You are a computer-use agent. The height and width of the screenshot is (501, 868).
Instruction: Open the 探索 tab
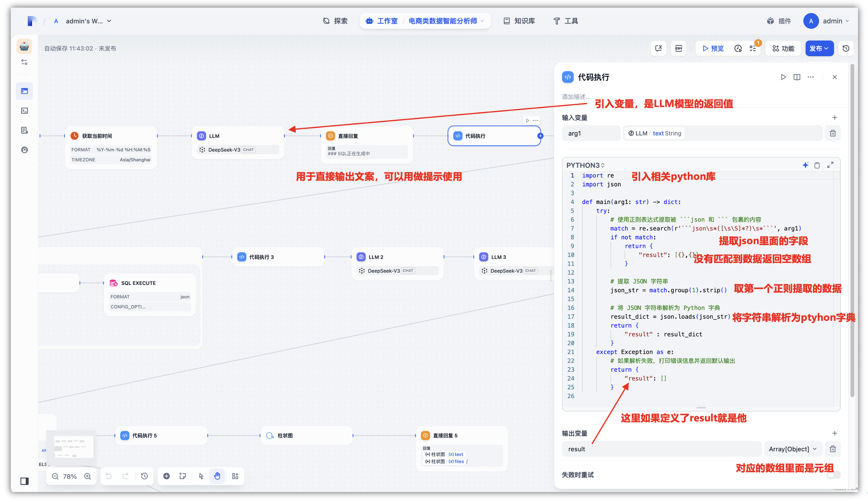tap(335, 21)
